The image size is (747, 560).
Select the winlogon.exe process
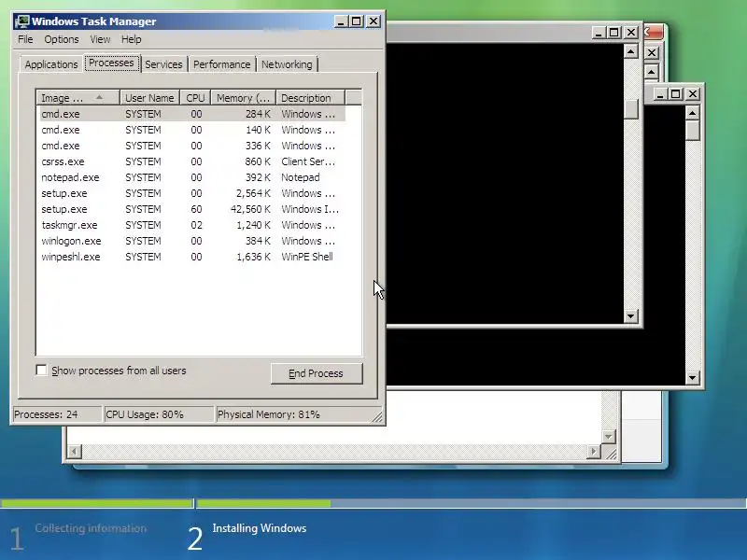190,241
